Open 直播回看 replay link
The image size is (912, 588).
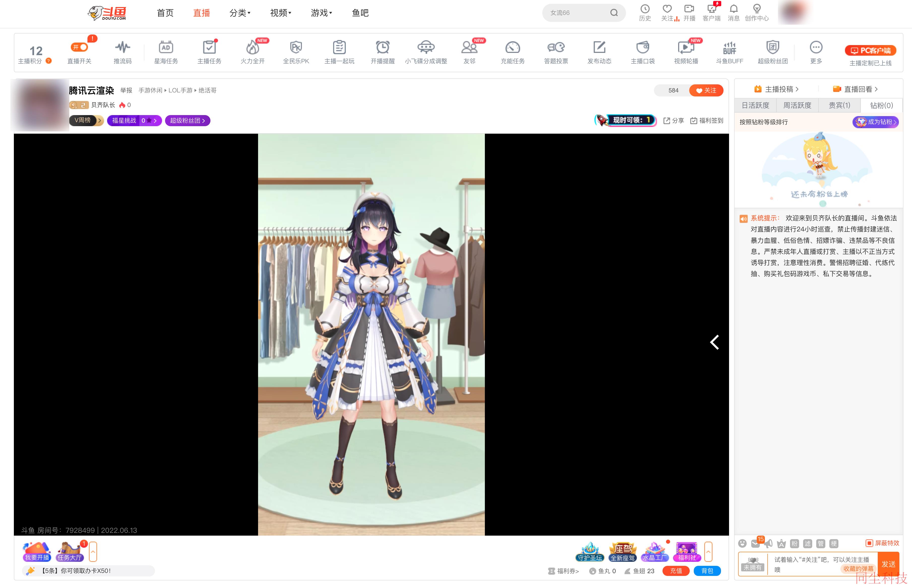pos(855,89)
